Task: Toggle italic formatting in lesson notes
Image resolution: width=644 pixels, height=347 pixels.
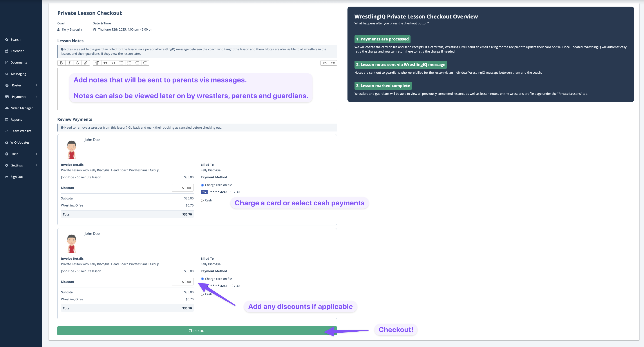Action: [x=69, y=63]
